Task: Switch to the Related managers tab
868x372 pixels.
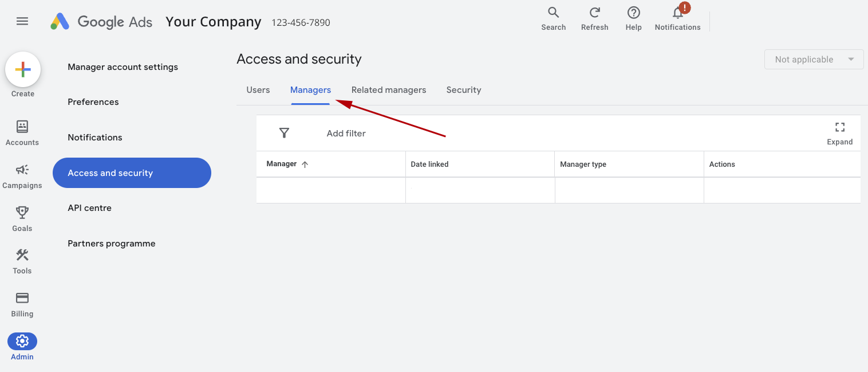Action: pyautogui.click(x=388, y=90)
